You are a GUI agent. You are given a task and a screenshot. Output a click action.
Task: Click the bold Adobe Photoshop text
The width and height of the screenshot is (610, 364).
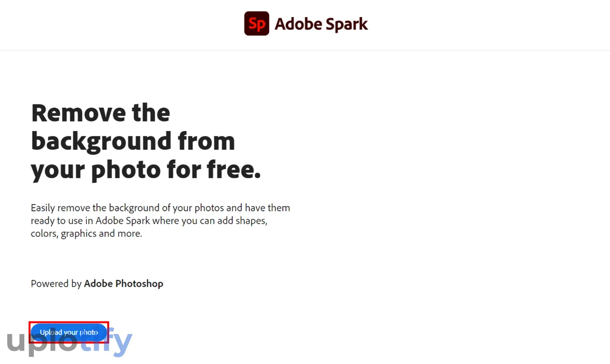pos(123,283)
